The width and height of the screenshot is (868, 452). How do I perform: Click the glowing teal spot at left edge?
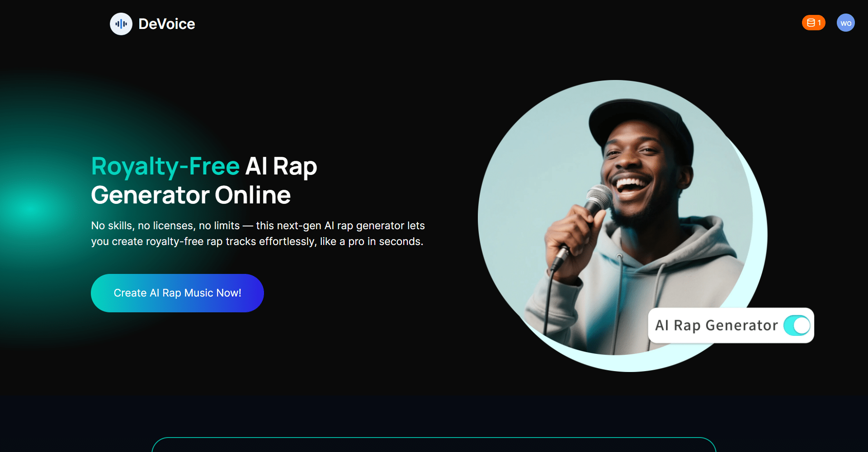(x=31, y=209)
